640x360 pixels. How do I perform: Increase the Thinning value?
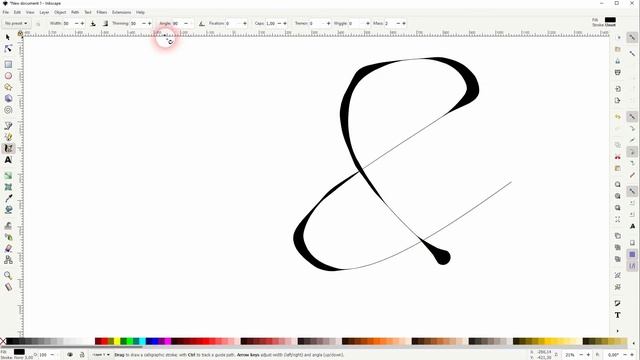click(149, 24)
